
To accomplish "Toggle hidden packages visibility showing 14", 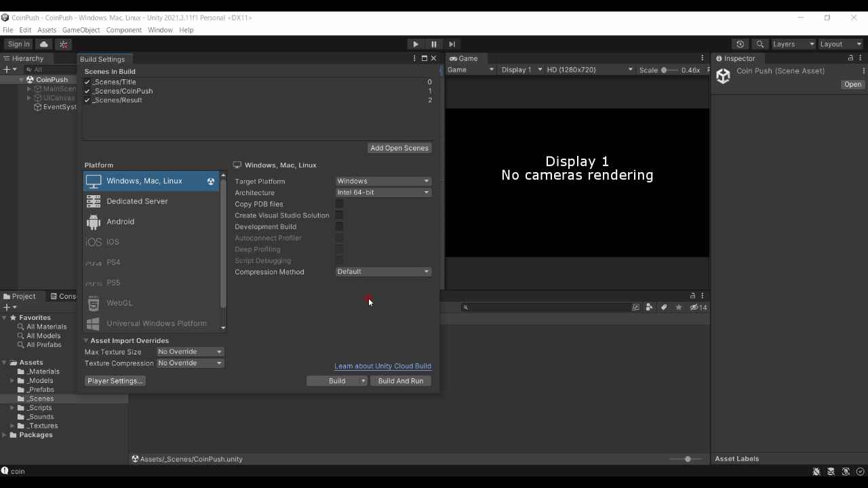I will tap(698, 308).
